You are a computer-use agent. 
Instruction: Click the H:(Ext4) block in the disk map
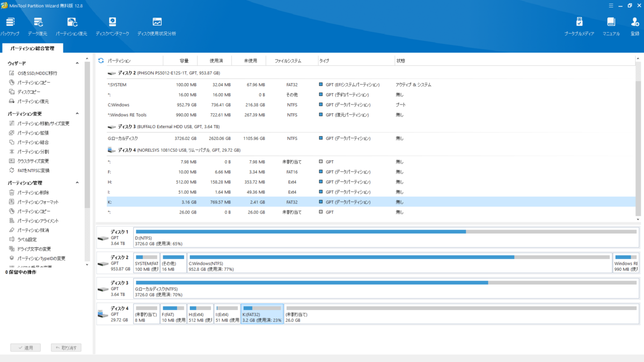click(200, 314)
